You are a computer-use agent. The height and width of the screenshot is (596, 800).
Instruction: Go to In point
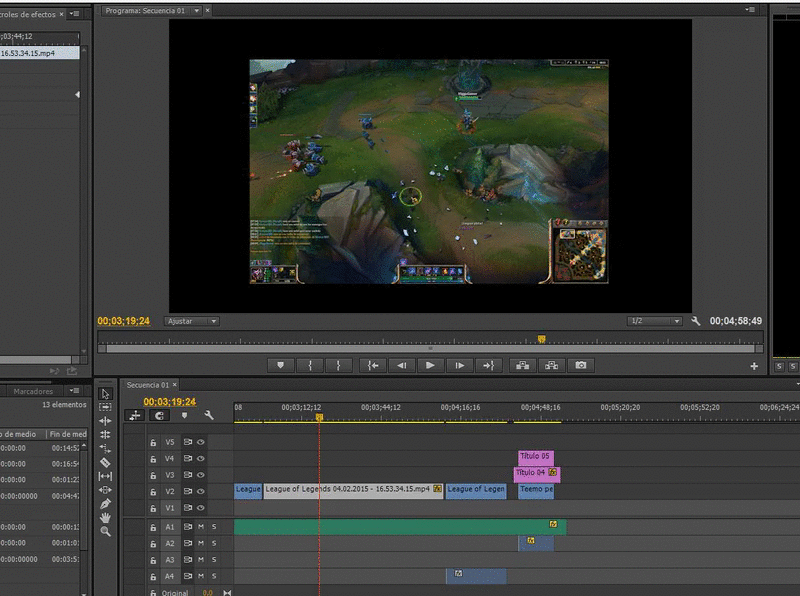point(373,365)
